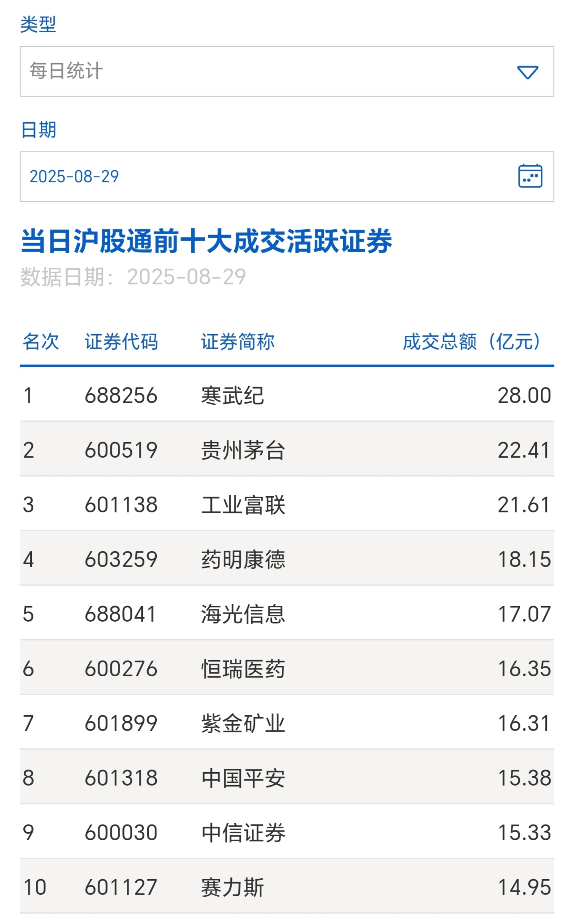Viewport: 573px width, 924px height.
Task: Select the 中信证券 security name
Action: (x=243, y=833)
